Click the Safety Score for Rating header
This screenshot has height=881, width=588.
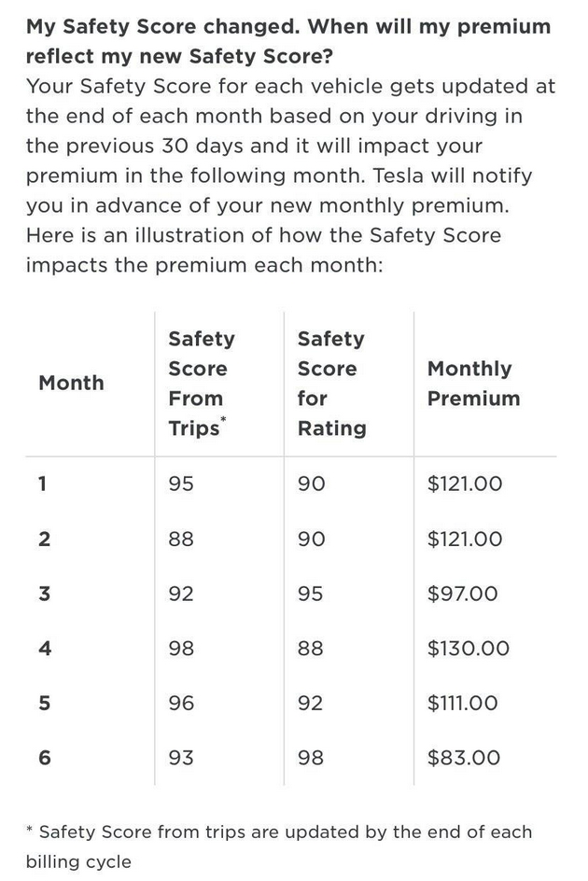tap(331, 383)
